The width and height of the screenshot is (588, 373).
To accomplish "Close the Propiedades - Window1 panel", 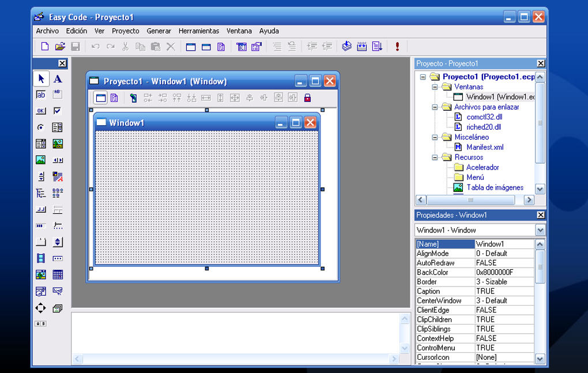I will 541,215.
